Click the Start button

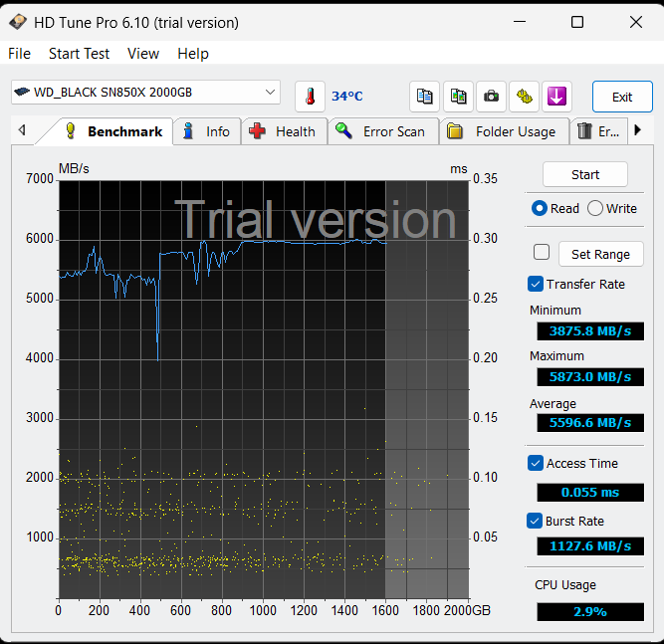(584, 174)
